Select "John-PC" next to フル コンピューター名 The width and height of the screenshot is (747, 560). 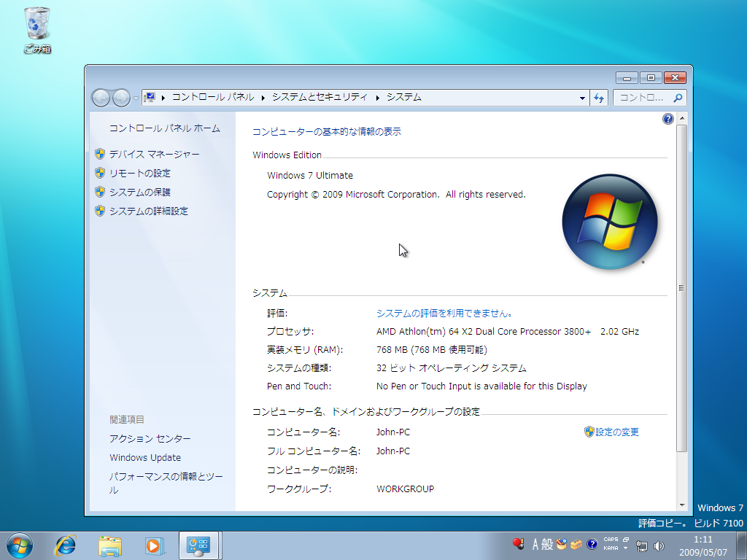[x=393, y=451]
